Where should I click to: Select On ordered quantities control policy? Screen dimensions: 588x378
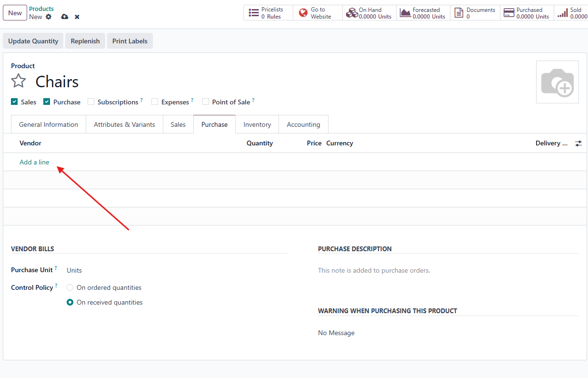(x=70, y=287)
